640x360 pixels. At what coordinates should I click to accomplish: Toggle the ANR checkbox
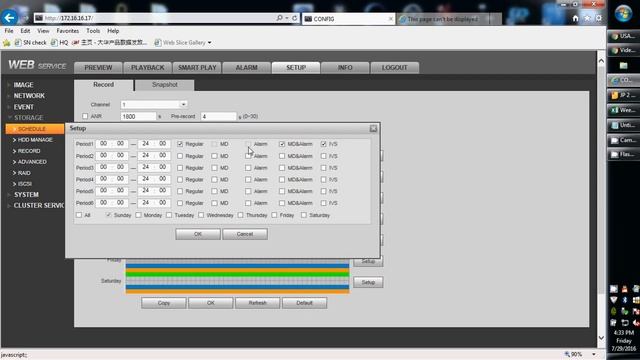pyautogui.click(x=85, y=116)
